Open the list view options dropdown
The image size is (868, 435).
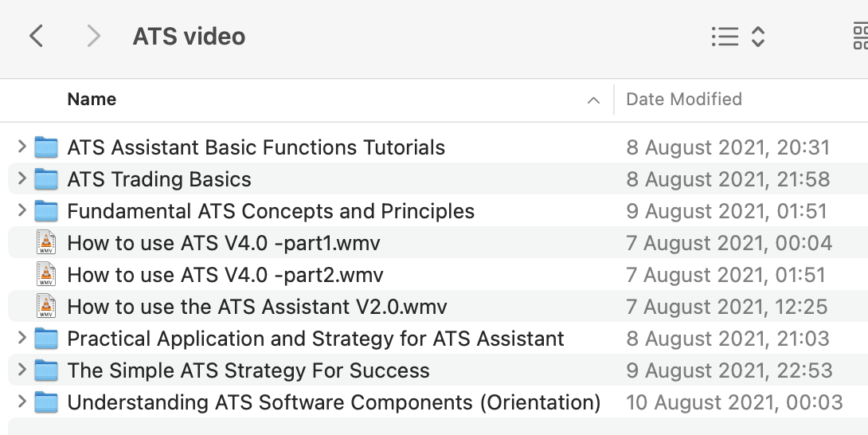pos(737,36)
